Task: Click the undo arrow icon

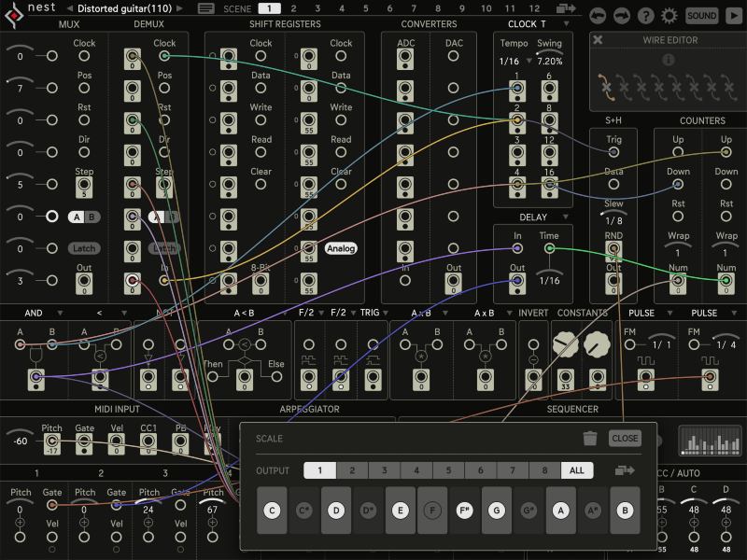Action: pos(598,15)
